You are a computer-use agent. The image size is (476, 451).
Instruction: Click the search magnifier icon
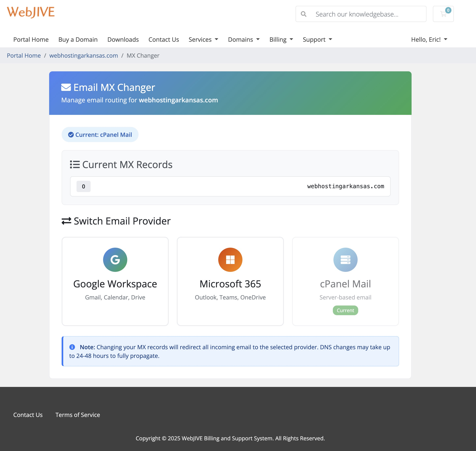304,14
